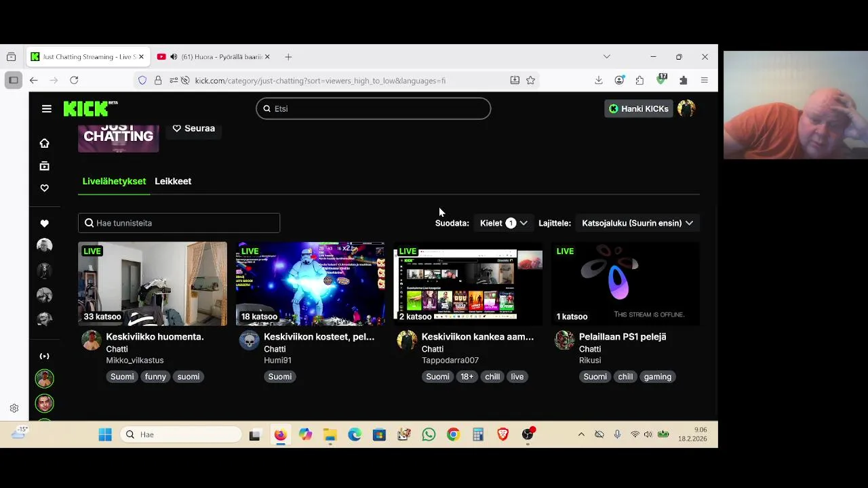This screenshot has height=488, width=868.
Task: Click the Hae tunnisteita tag search field
Action: pyautogui.click(x=179, y=223)
